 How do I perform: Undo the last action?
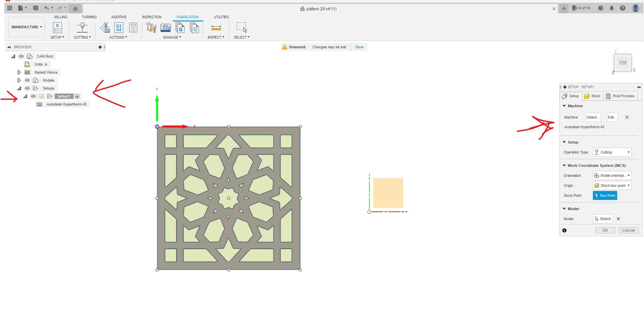[x=47, y=8]
